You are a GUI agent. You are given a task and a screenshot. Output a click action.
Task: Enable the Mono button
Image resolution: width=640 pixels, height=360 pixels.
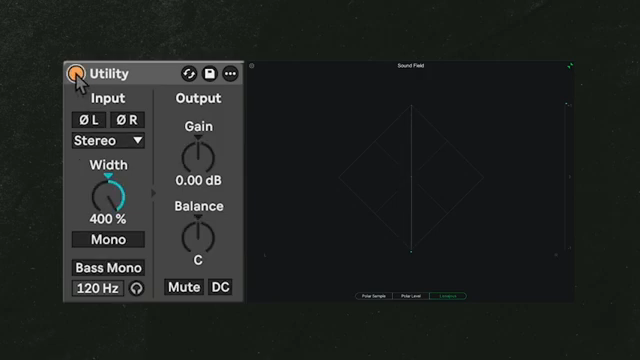tap(108, 240)
